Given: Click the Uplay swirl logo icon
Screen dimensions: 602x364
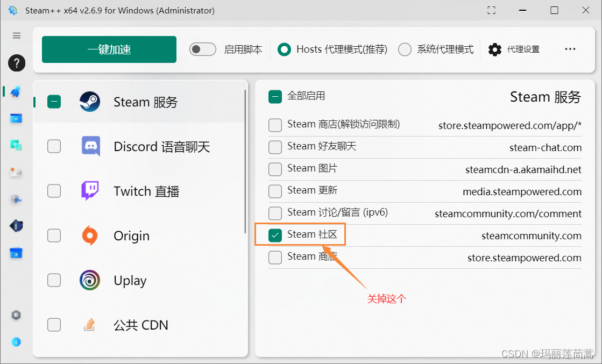Looking at the screenshot, I should [x=90, y=280].
